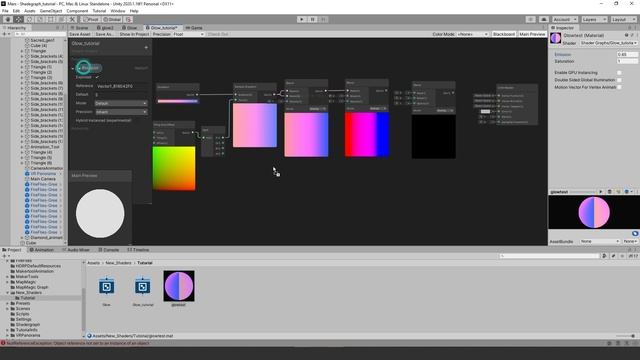Screen dimensions: 640x360
Task: Switch to the Console tab
Action: 108,250
